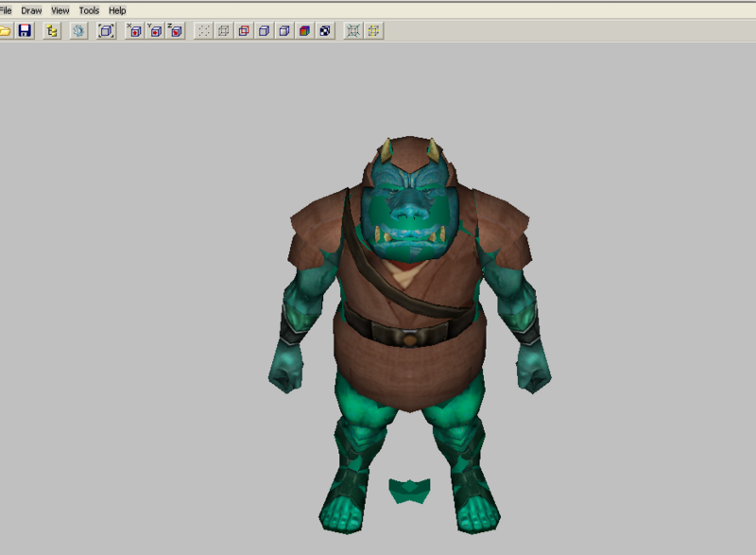756x555 pixels.
Task: Show the model hierarchy tree icon
Action: click(52, 31)
